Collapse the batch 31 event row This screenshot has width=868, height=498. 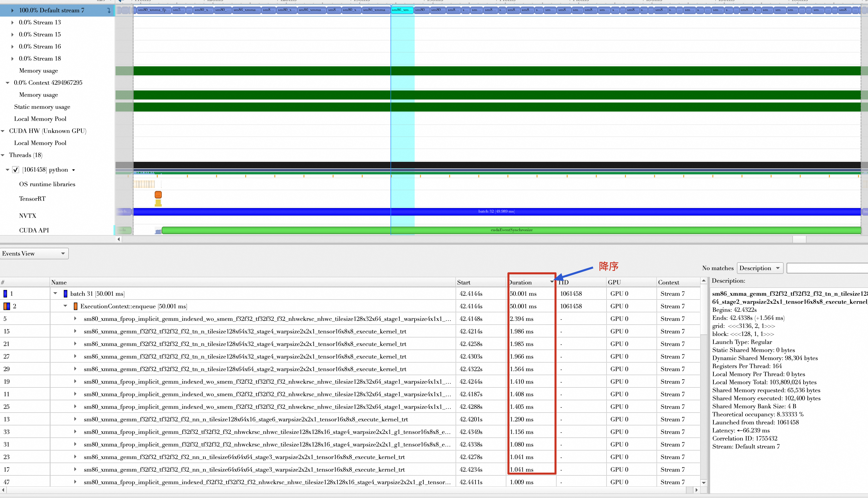coord(55,293)
